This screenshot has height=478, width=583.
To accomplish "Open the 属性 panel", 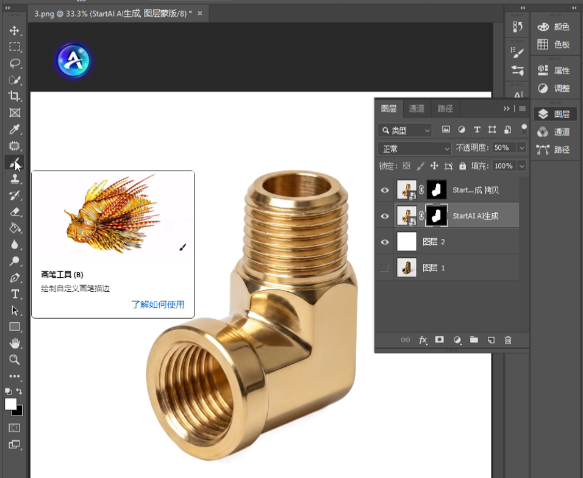I will 554,70.
